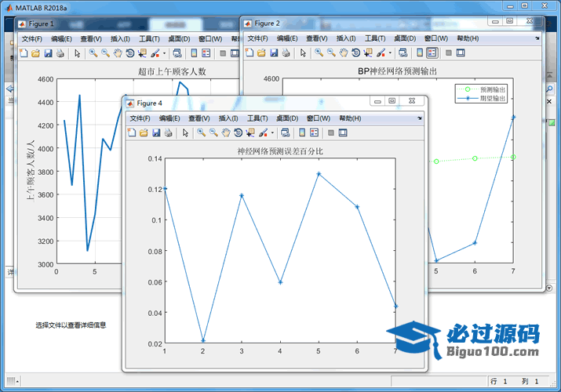Toggle colorbar icon in Figure 1 toolbar

point(194,53)
